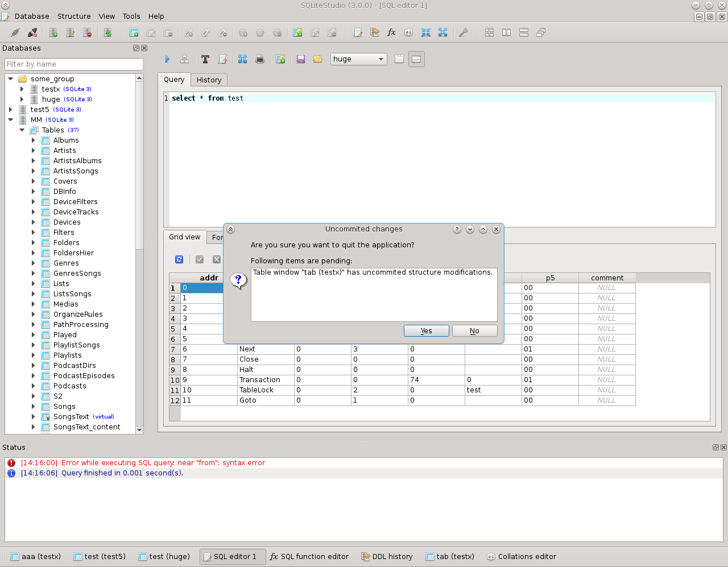
Task: Collapse the MM database tree node
Action: click(x=11, y=120)
